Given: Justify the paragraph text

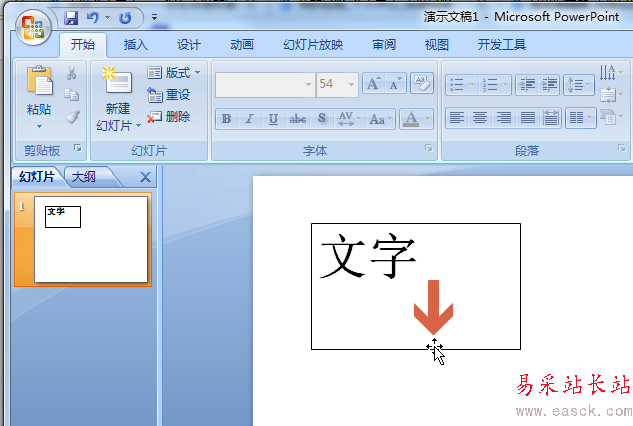Looking at the screenshot, I should coord(527,118).
